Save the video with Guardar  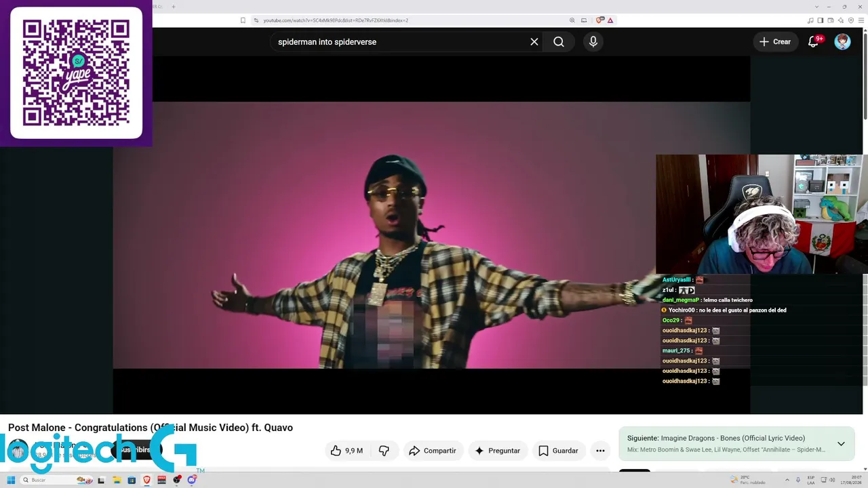point(558,451)
